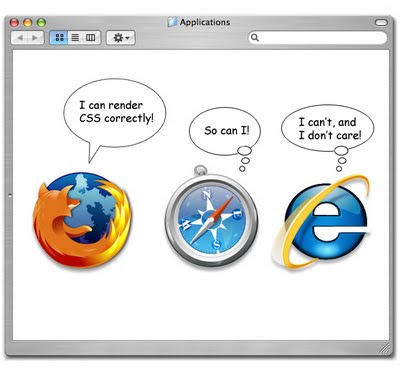The width and height of the screenshot is (400, 373).
Task: Switch to column view
Action: tap(91, 38)
